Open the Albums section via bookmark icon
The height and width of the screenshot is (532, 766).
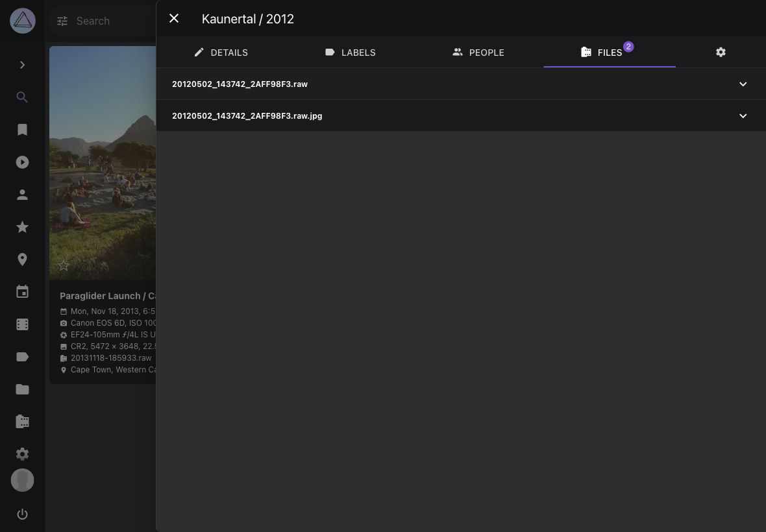[x=22, y=129]
